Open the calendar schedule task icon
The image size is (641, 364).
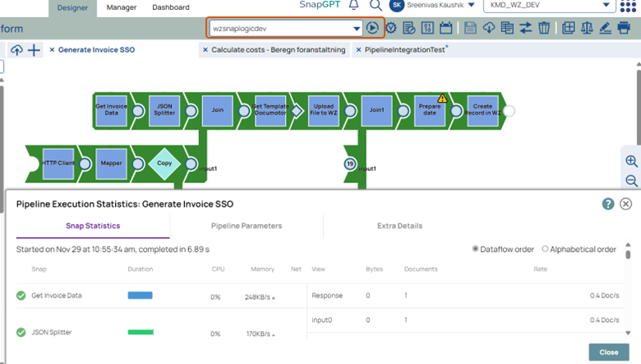pyautogui.click(x=445, y=28)
